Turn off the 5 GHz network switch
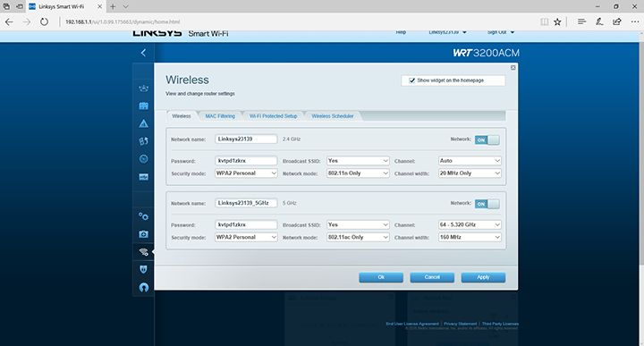The width and height of the screenshot is (644, 346). click(x=487, y=204)
